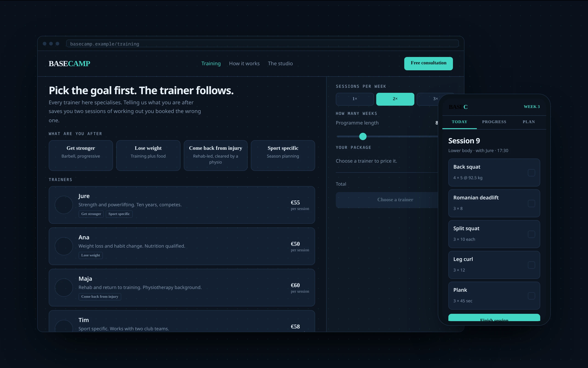Select the Sport specific goal card

283,155
